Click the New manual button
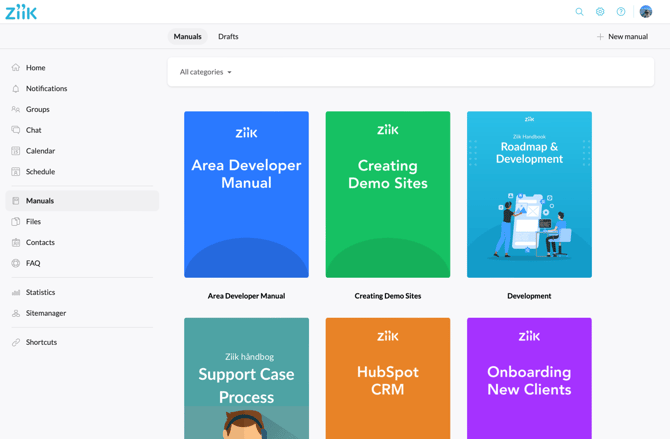Image resolution: width=670 pixels, height=439 pixels. pos(622,36)
